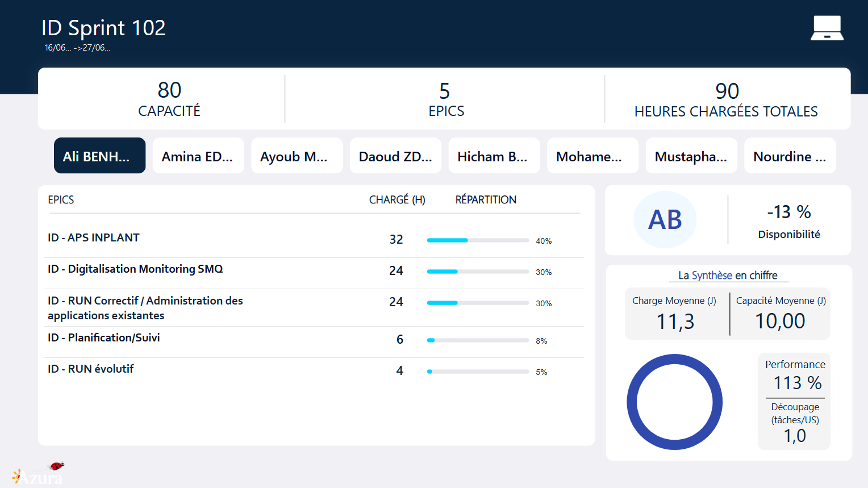
Task: Select the Nourdine ... tab
Action: [x=790, y=156]
